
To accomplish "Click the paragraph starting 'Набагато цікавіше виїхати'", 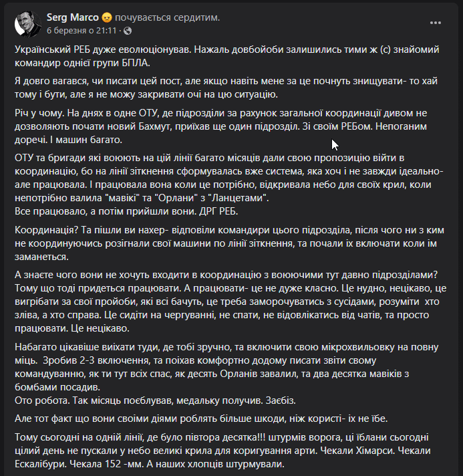I will [226, 367].
